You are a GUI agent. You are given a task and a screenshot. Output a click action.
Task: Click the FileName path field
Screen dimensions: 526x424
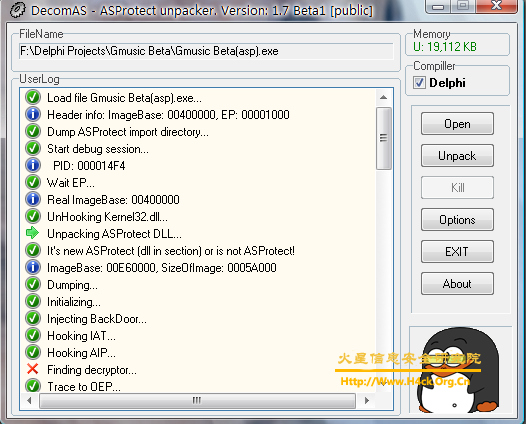[206, 51]
